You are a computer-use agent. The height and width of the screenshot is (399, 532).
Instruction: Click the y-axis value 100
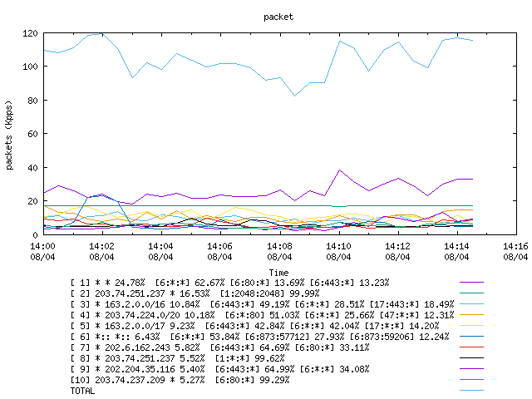point(30,66)
